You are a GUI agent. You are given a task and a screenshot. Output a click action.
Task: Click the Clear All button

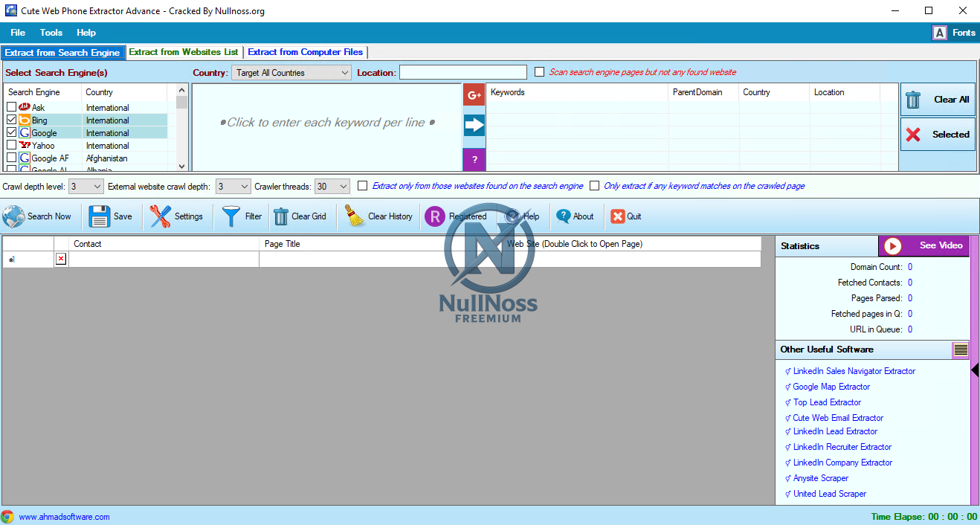[x=938, y=100]
